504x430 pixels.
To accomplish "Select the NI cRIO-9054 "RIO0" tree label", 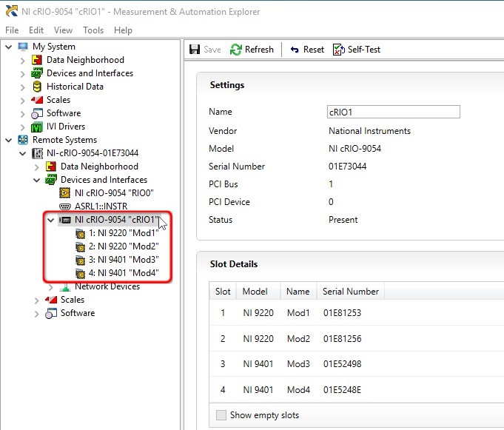I will pyautogui.click(x=114, y=193).
